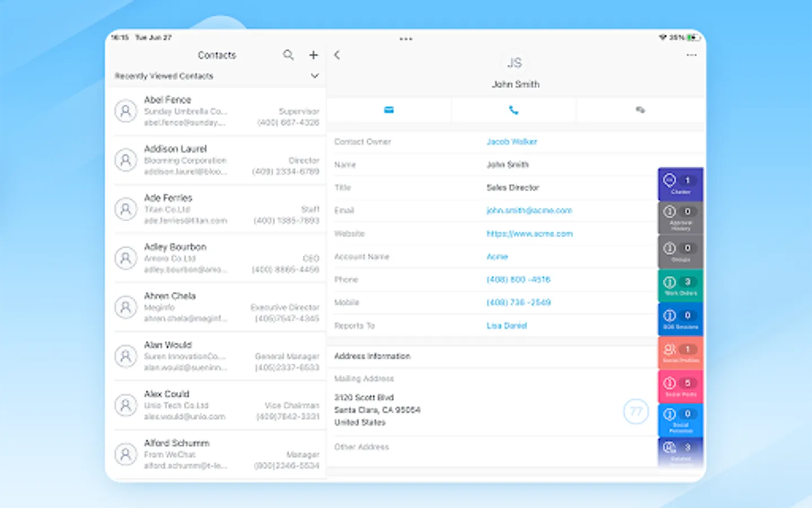Viewport: 812px width, 508px height.
Task: Open the Groups related tile
Action: coord(681,252)
